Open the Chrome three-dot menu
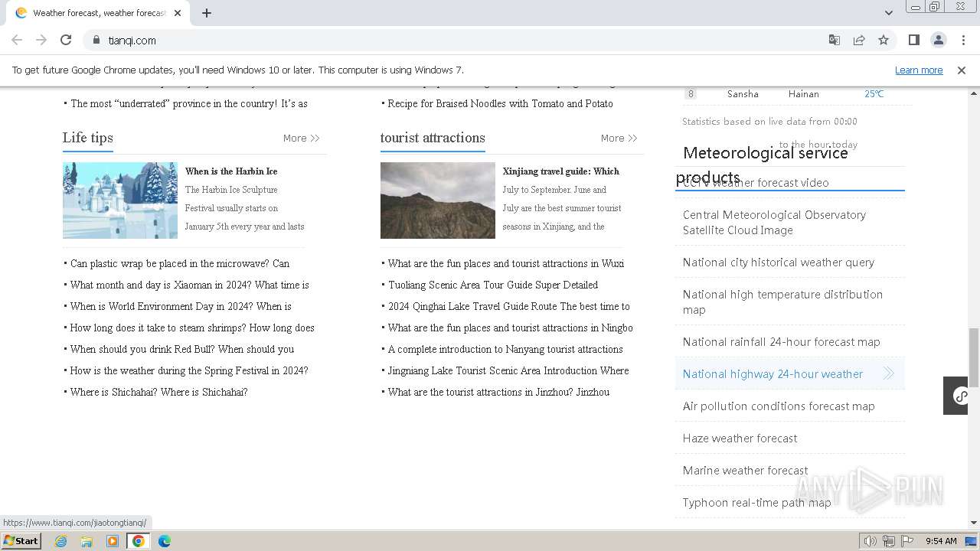The image size is (980, 551). [962, 40]
